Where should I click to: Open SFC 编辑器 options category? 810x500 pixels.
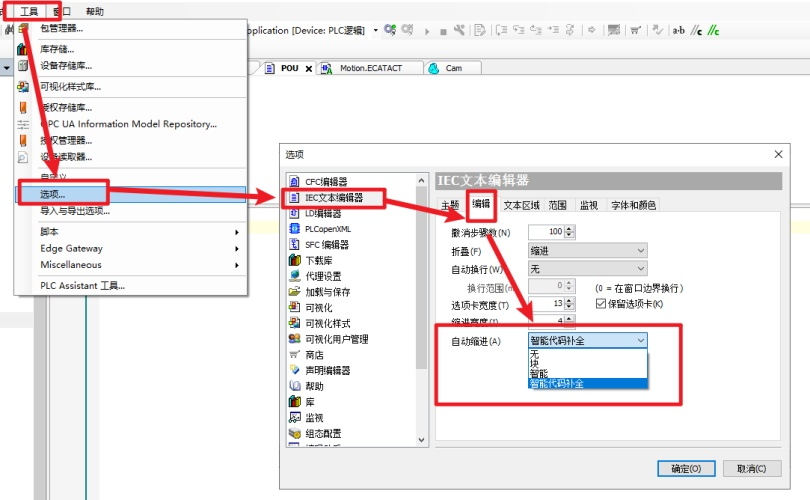(x=326, y=245)
